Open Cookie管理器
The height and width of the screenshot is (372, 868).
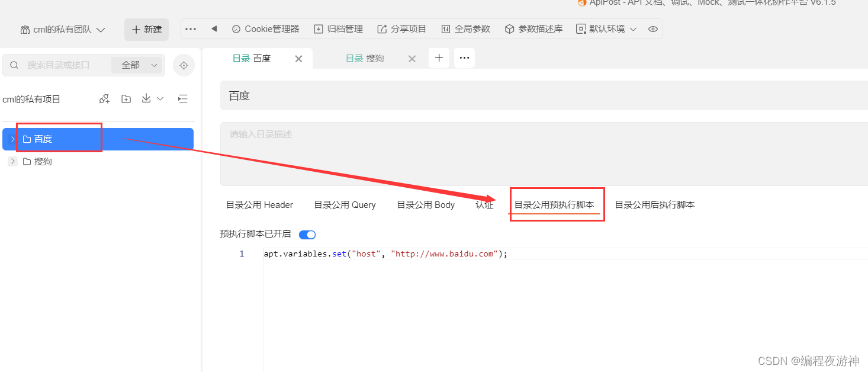point(265,28)
